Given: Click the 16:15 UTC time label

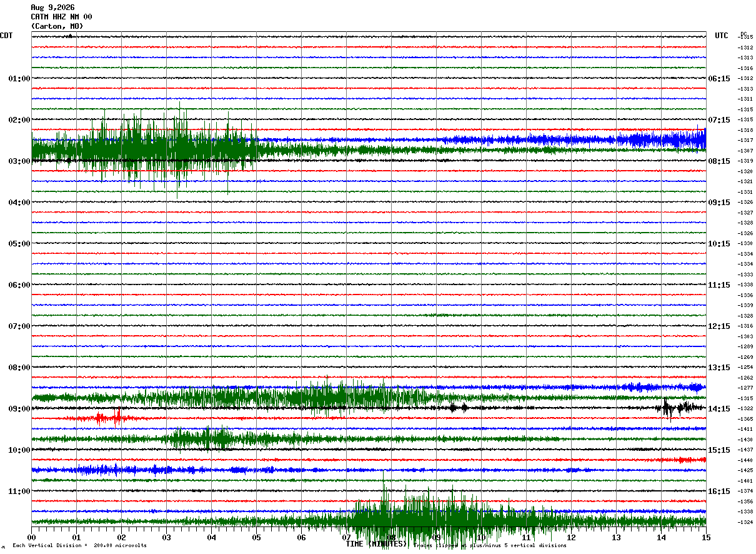Looking at the screenshot, I should tap(719, 491).
